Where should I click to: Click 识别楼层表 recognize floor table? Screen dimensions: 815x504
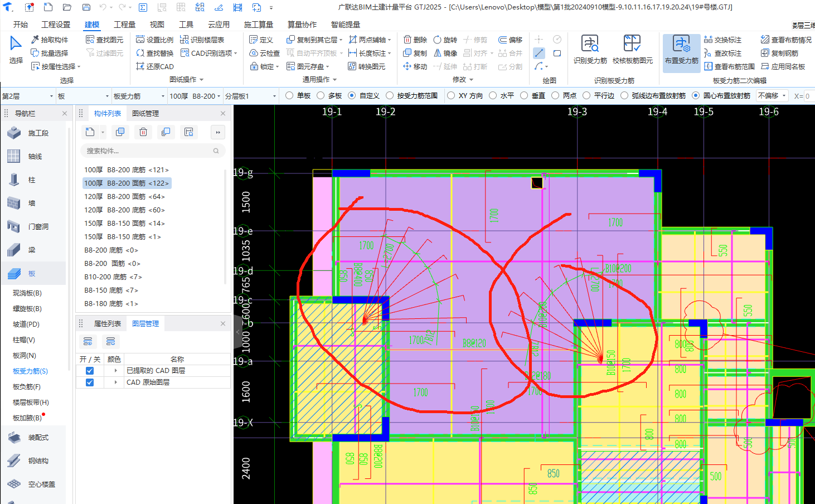pyautogui.click(x=202, y=40)
